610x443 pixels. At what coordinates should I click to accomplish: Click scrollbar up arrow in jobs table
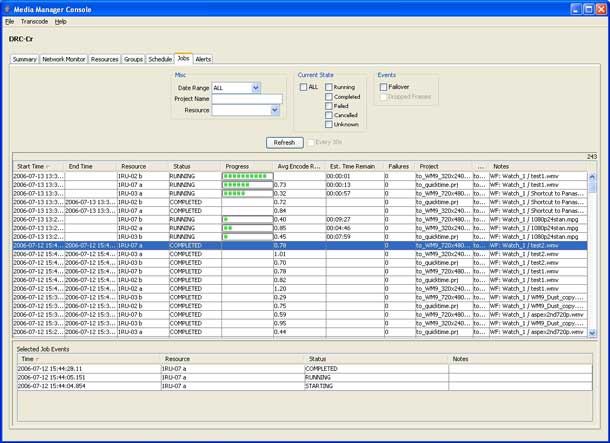tap(592, 177)
